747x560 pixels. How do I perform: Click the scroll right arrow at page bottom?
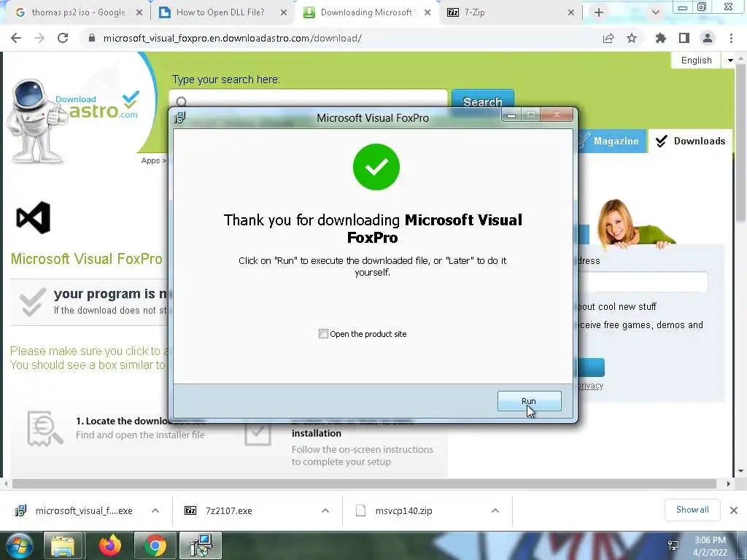[729, 484]
